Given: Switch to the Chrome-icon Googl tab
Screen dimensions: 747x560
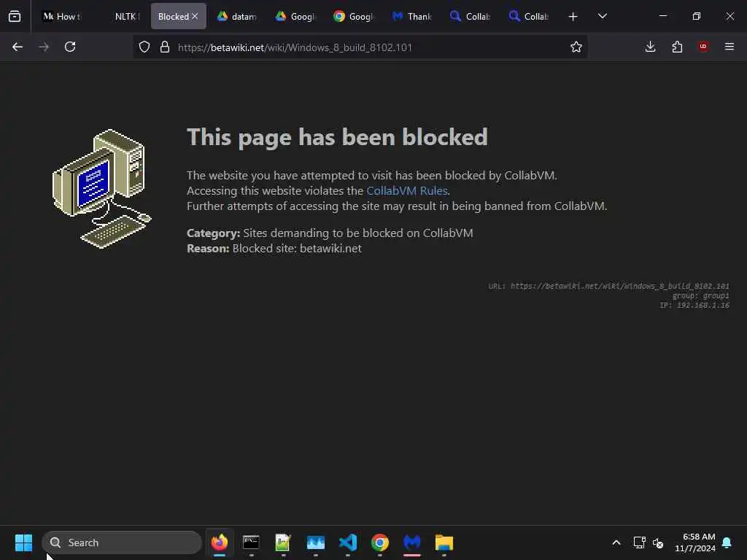Looking at the screenshot, I should tap(354, 16).
